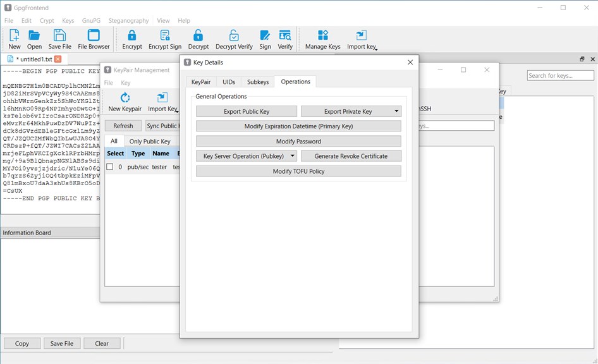598x364 pixels.
Task: Click Modify Expiration Datetime (Primary Key)
Action: pos(298,126)
